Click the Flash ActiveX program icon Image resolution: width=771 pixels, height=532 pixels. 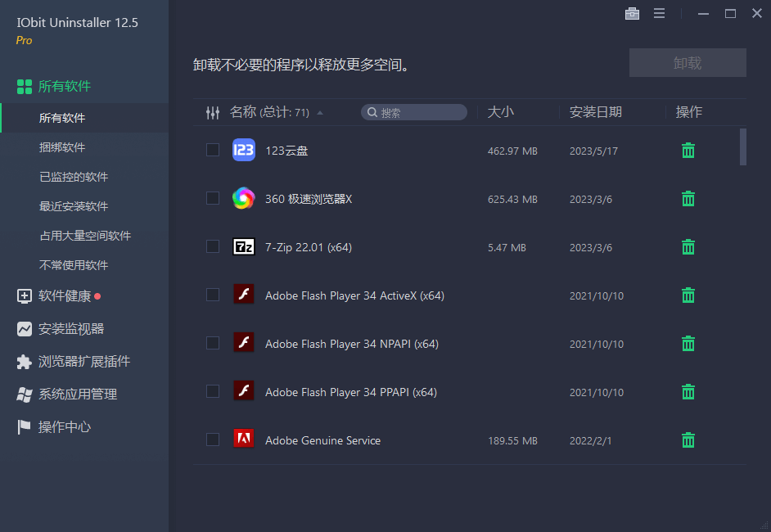tap(243, 294)
